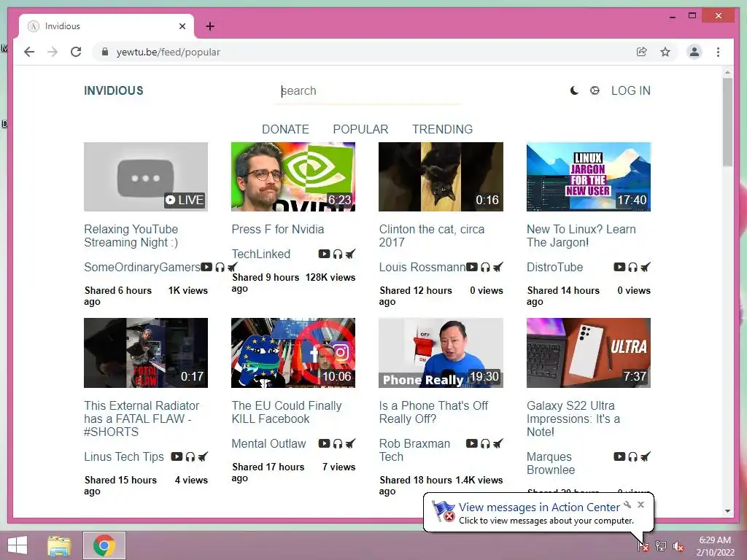Close the Invidious tab

pyautogui.click(x=182, y=26)
